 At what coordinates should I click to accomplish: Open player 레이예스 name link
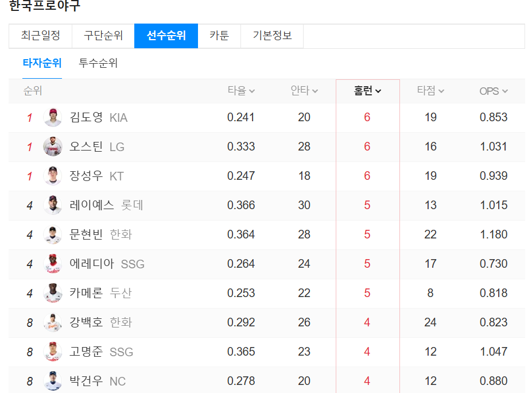tap(92, 205)
